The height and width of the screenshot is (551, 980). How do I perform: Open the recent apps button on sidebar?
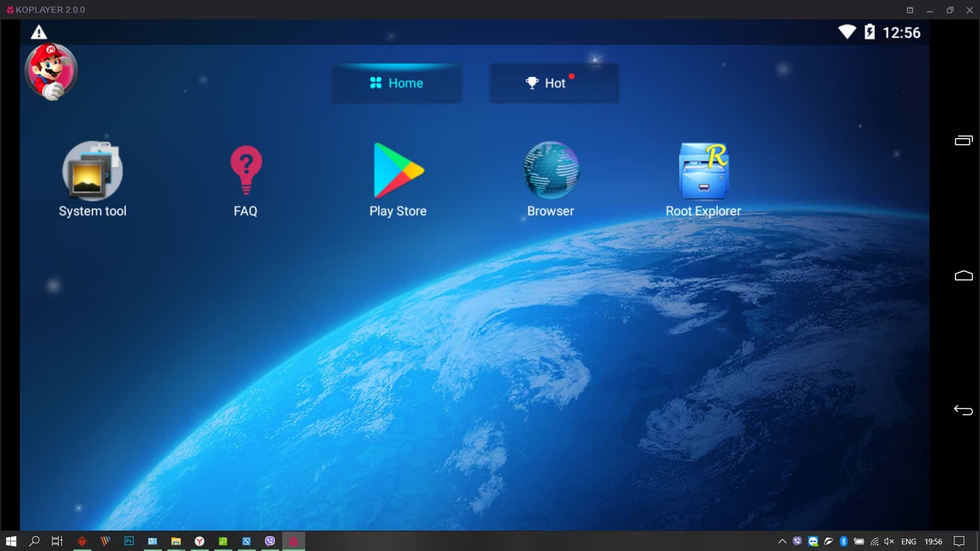pyautogui.click(x=964, y=140)
